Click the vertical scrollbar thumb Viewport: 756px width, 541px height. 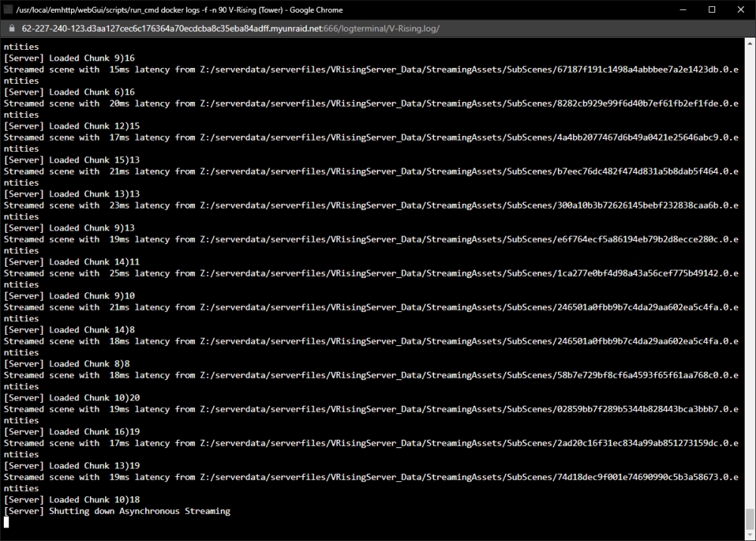(750, 519)
